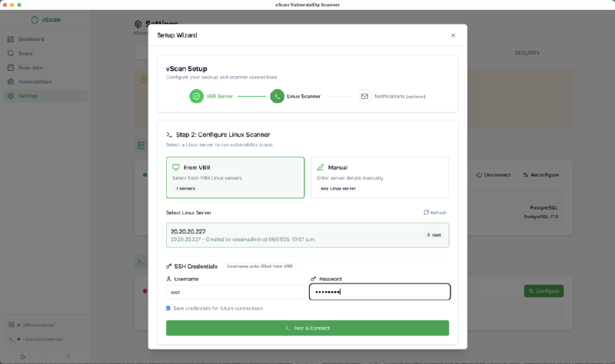Viewport: 615px width, 364px height.
Task: Click the Test & Connect button
Action: point(307,328)
